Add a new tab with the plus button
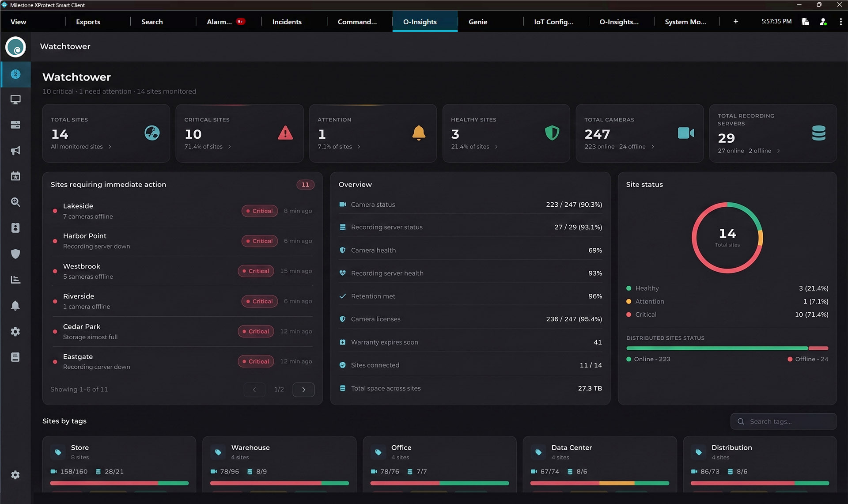 [x=736, y=21]
